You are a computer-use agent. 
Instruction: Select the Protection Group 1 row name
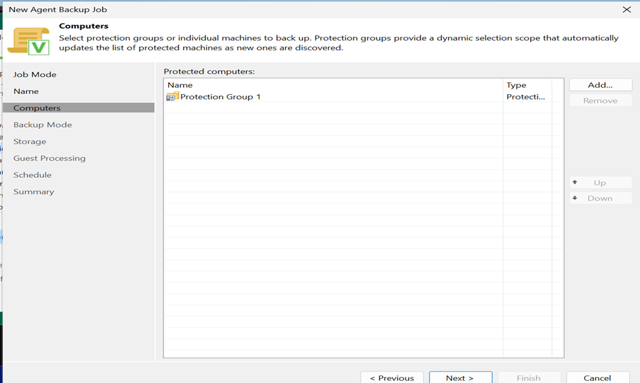pyautogui.click(x=220, y=97)
